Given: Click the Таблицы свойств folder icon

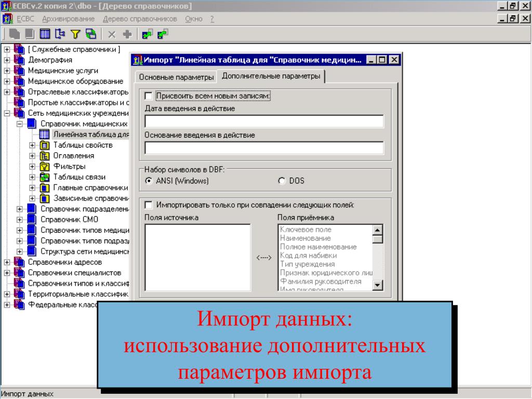Looking at the screenshot, I should tap(45, 145).
